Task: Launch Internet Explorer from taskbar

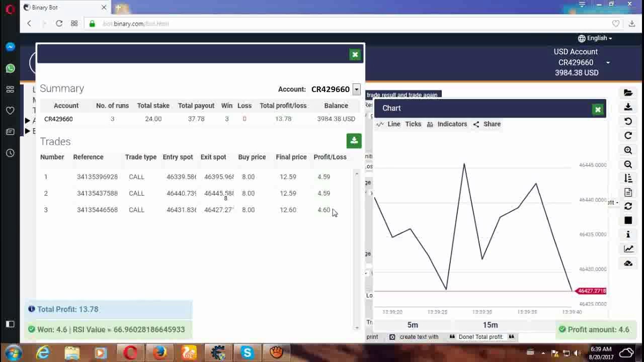Action: pos(43,353)
